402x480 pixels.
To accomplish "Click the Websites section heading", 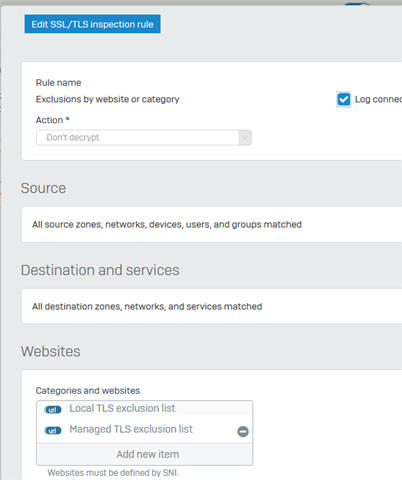I will tap(51, 352).
